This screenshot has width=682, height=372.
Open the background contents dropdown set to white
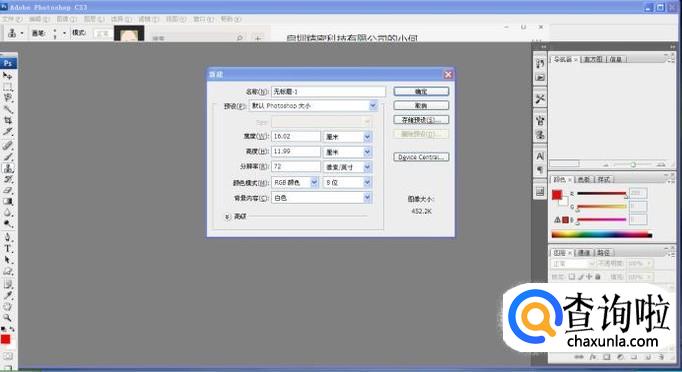(x=321, y=198)
